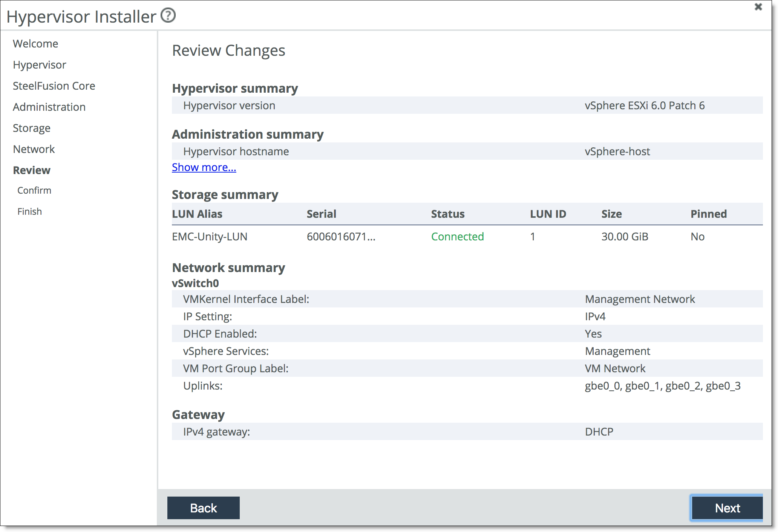The image size is (778, 532).
Task: Navigate to the Network step
Action: 34,149
